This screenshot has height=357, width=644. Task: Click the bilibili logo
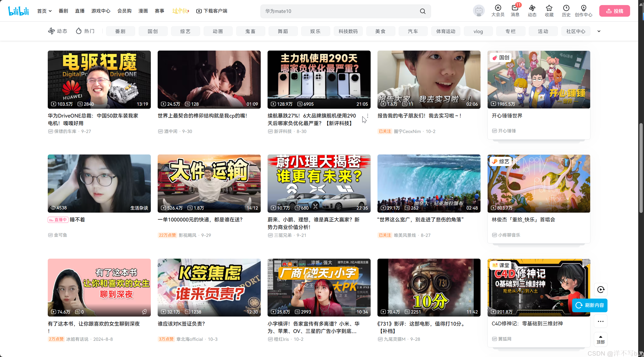point(18,11)
